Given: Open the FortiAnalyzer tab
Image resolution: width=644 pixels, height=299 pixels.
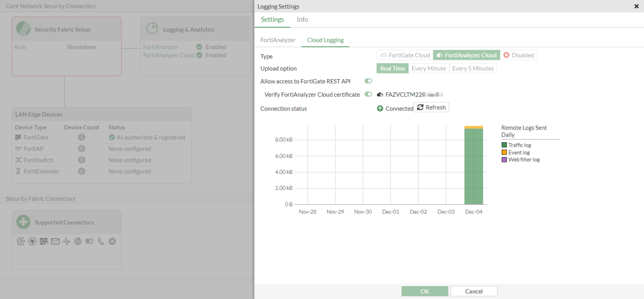Looking at the screenshot, I should (278, 40).
